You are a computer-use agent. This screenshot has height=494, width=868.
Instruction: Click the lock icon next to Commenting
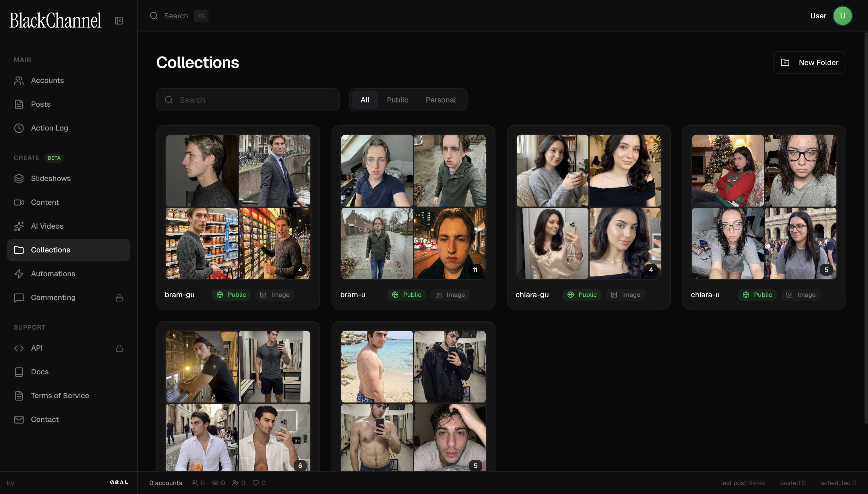pyautogui.click(x=119, y=297)
